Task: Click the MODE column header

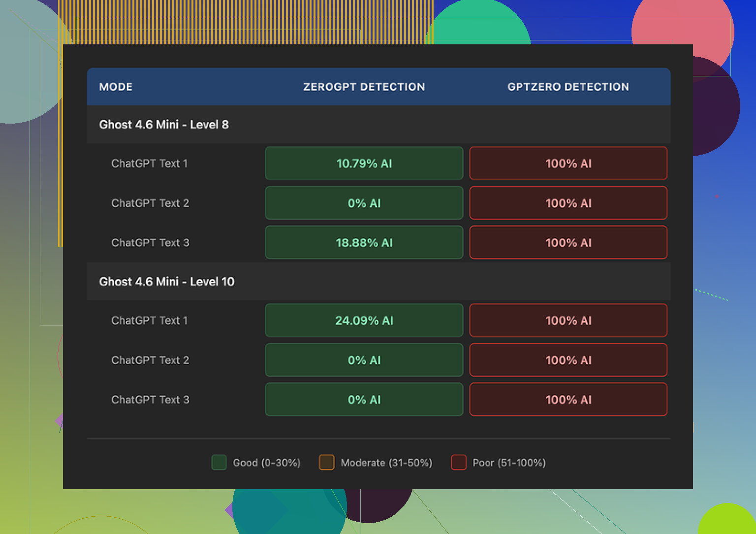Action: click(116, 87)
